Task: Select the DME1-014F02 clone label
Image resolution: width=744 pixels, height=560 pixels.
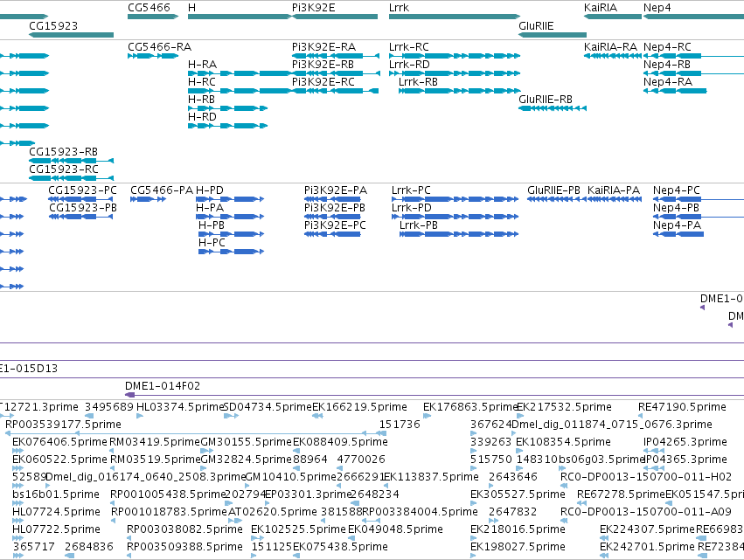Action: 163,386
